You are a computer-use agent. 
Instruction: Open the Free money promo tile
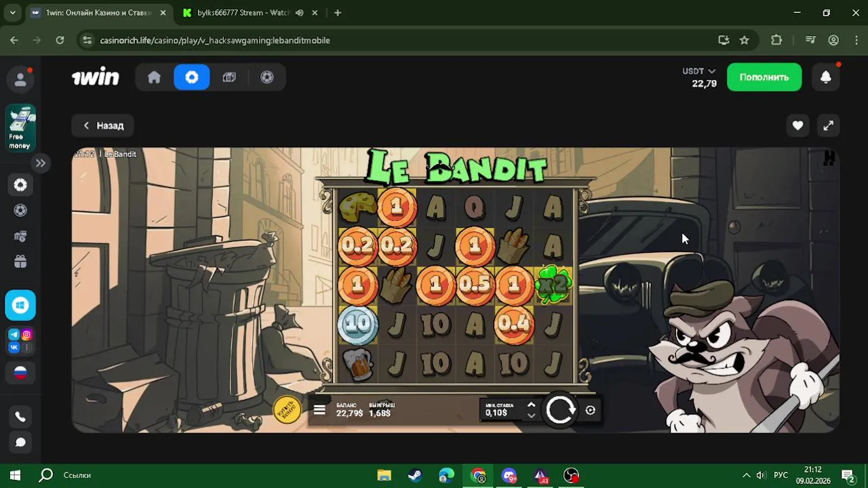[20, 128]
